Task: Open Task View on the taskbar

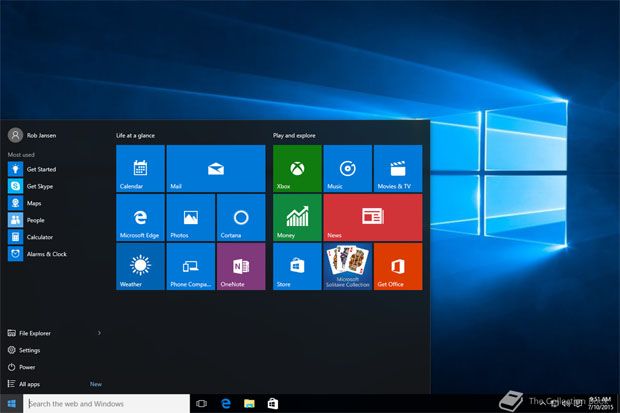Action: [x=202, y=404]
